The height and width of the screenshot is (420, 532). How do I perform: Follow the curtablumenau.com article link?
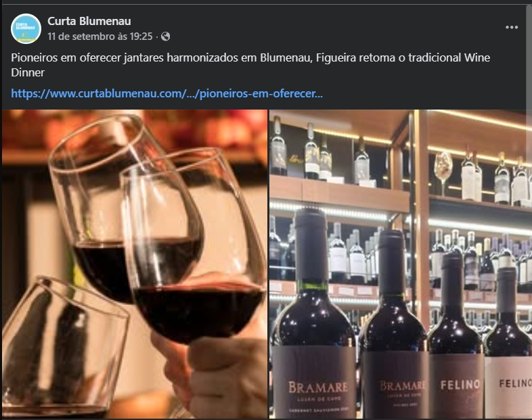(167, 93)
